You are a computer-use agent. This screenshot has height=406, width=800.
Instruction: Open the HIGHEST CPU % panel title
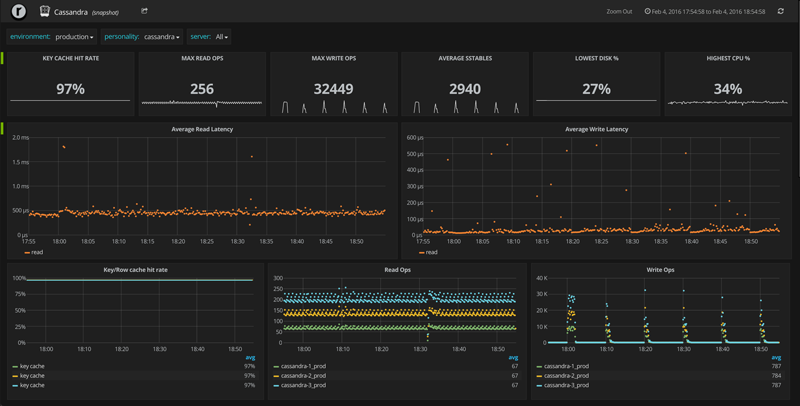tap(728, 58)
